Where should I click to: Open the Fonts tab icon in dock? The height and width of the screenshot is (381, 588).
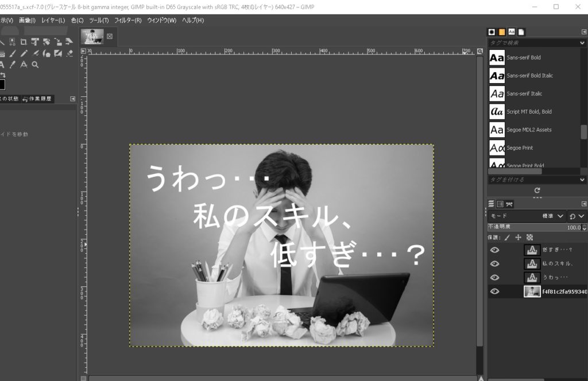(x=511, y=32)
